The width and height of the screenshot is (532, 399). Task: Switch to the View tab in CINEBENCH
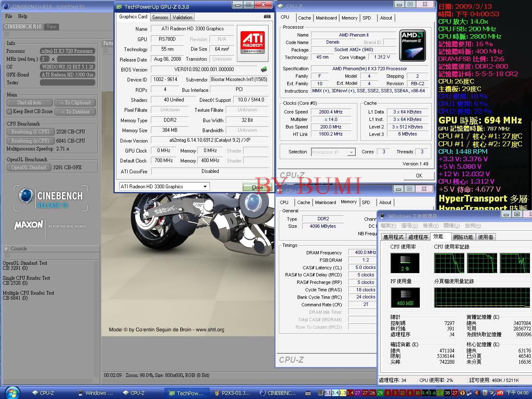pyautogui.click(x=52, y=26)
